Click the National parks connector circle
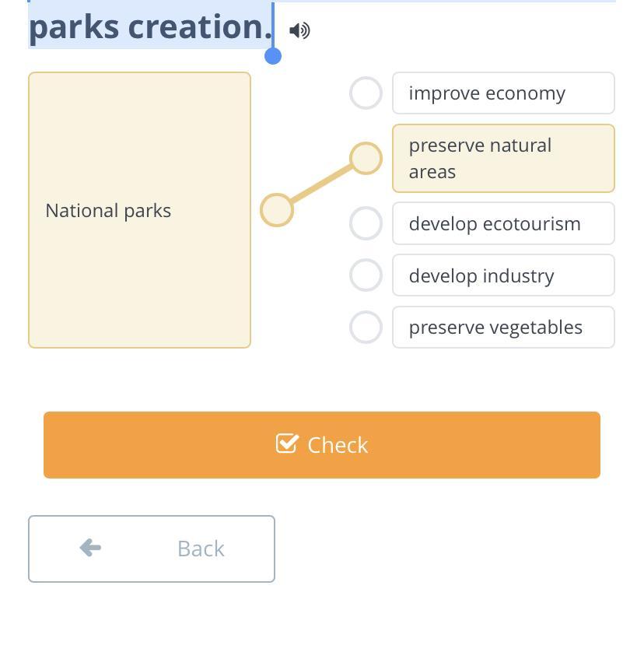Screen dimensions: 644x645 pos(277,210)
